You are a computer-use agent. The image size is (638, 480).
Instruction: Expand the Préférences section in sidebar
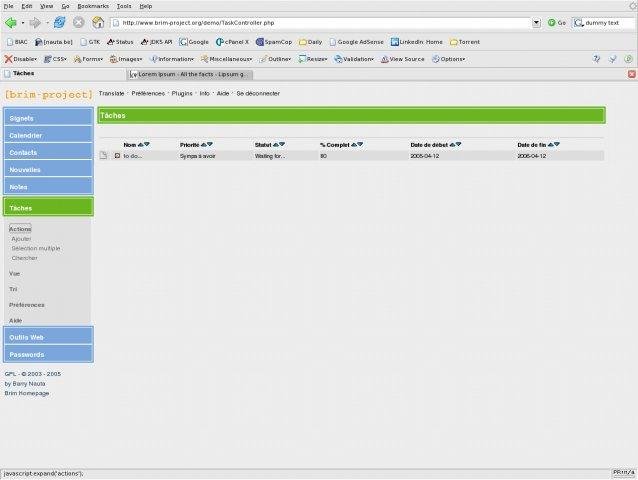(27, 304)
